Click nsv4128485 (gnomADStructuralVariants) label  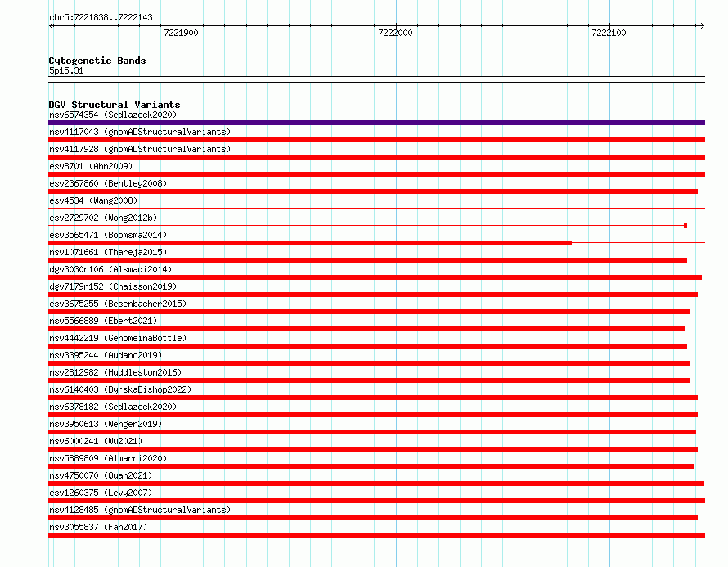(140, 510)
